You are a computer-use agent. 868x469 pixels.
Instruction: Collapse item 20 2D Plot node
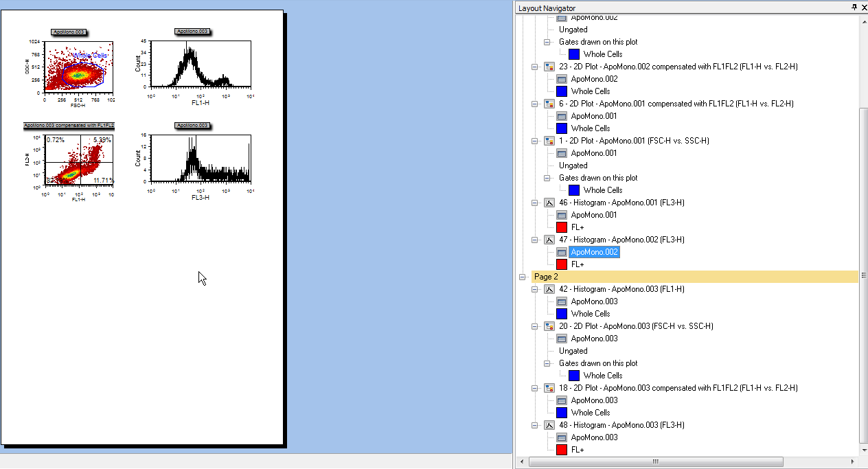pos(535,326)
